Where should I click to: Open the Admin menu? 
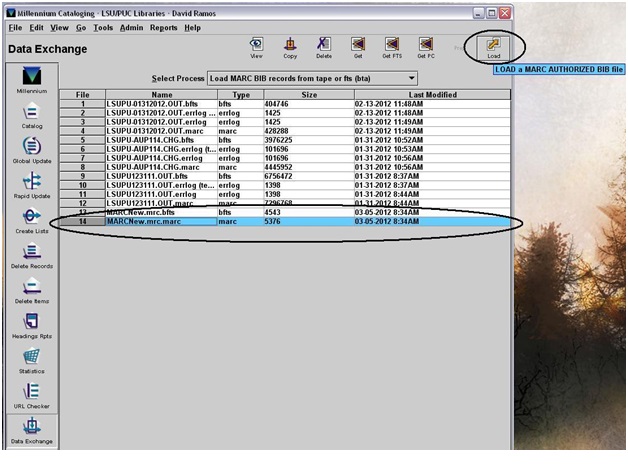click(x=131, y=28)
